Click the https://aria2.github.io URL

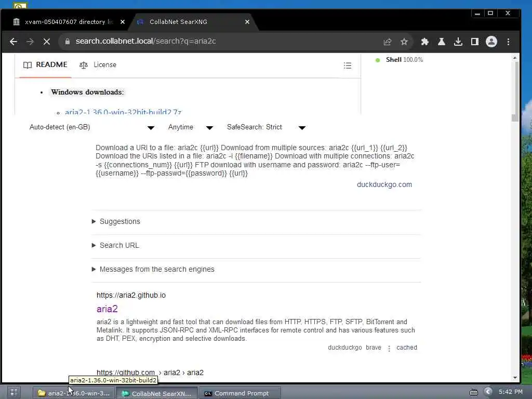tap(131, 295)
